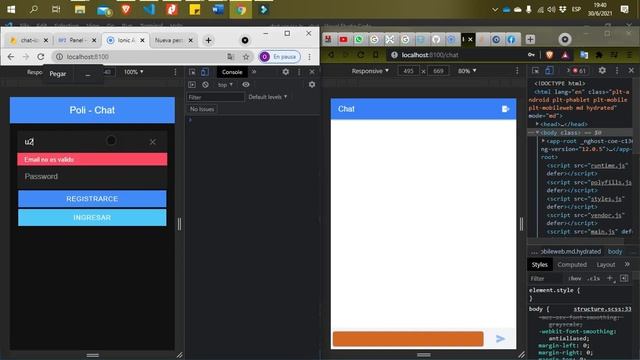Open the top context dropdown in console
This screenshot has height=360, width=640.
coord(225,84)
